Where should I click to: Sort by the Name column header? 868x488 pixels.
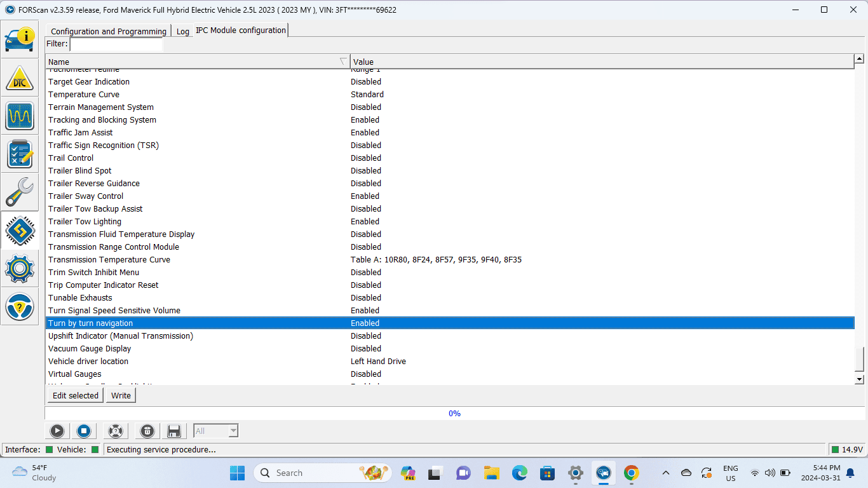198,62
